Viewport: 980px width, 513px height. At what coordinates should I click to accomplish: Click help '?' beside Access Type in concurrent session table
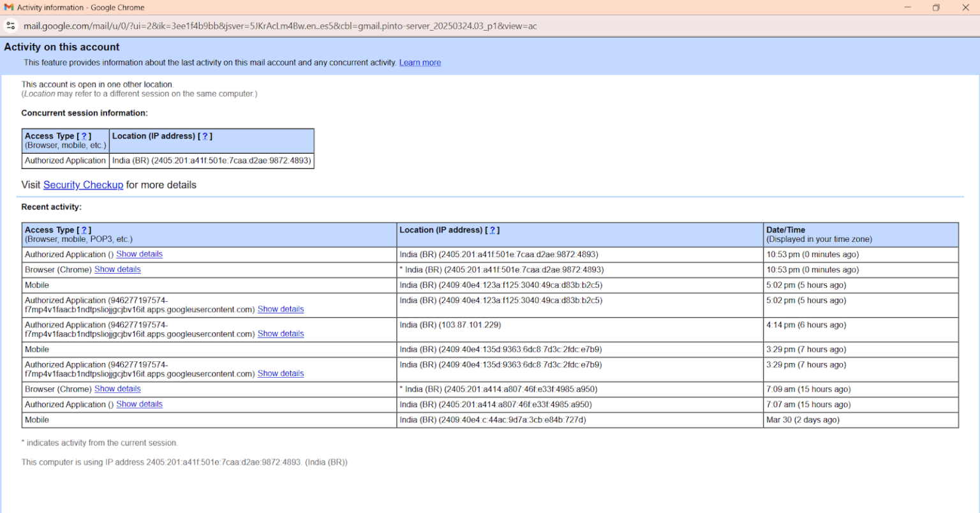click(x=84, y=136)
